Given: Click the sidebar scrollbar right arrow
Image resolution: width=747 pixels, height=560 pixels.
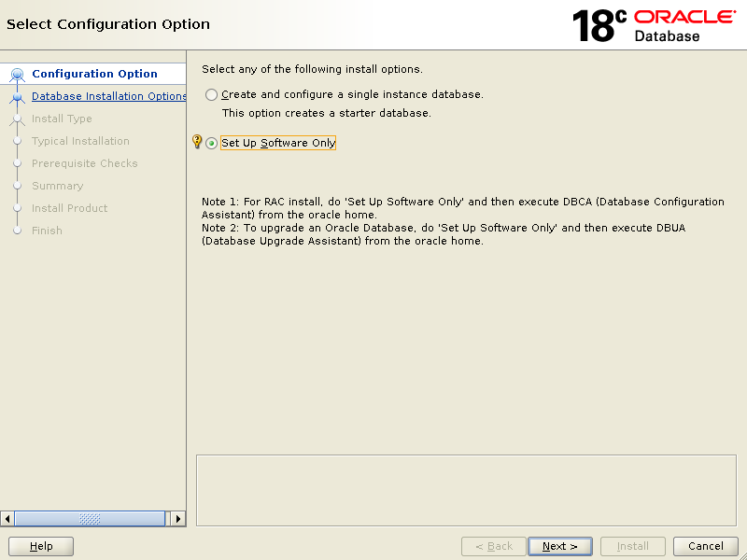Looking at the screenshot, I should coord(178,519).
